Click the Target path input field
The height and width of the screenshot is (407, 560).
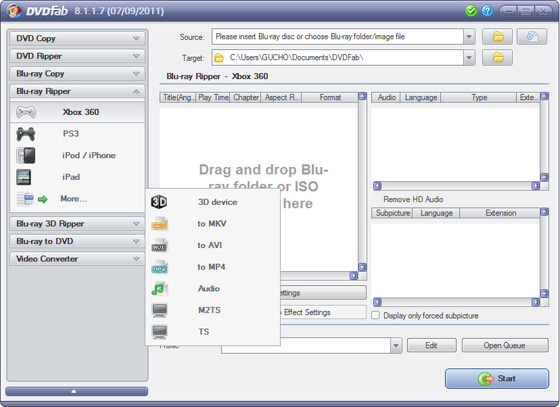[x=338, y=57]
